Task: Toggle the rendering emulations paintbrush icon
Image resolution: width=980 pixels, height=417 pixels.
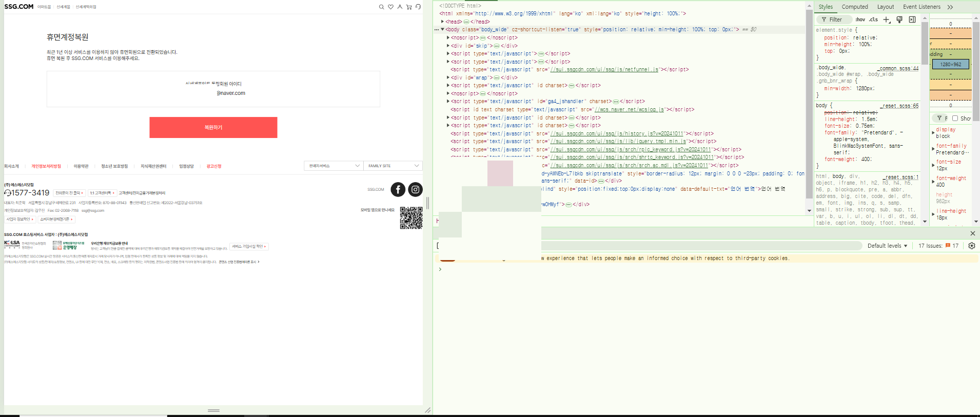Action: (899, 19)
